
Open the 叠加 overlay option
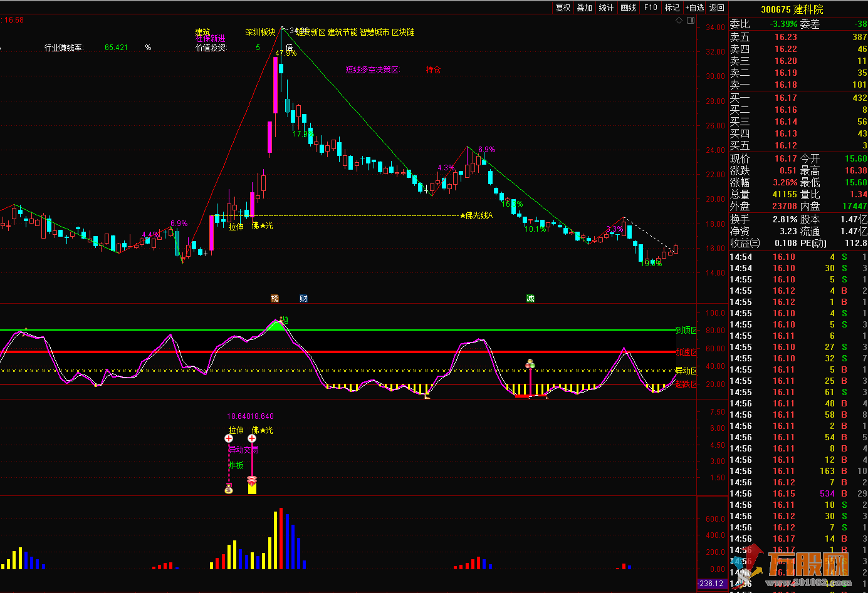click(x=584, y=8)
